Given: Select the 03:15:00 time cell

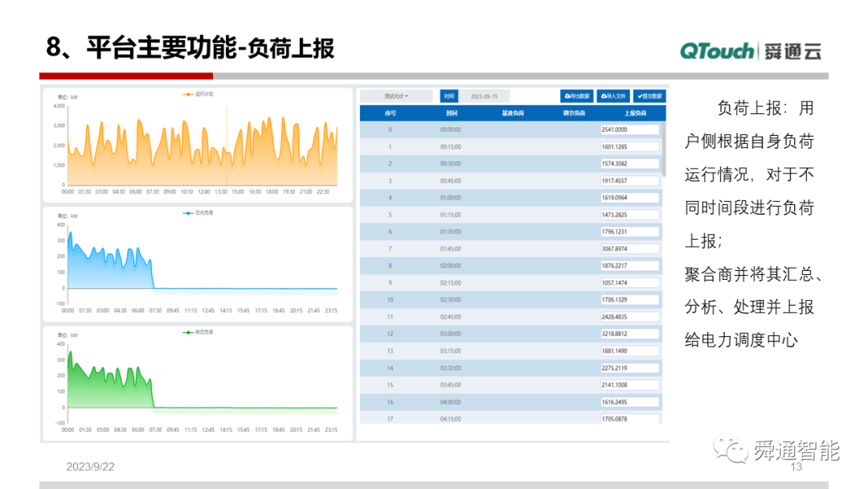Looking at the screenshot, I should click(451, 351).
